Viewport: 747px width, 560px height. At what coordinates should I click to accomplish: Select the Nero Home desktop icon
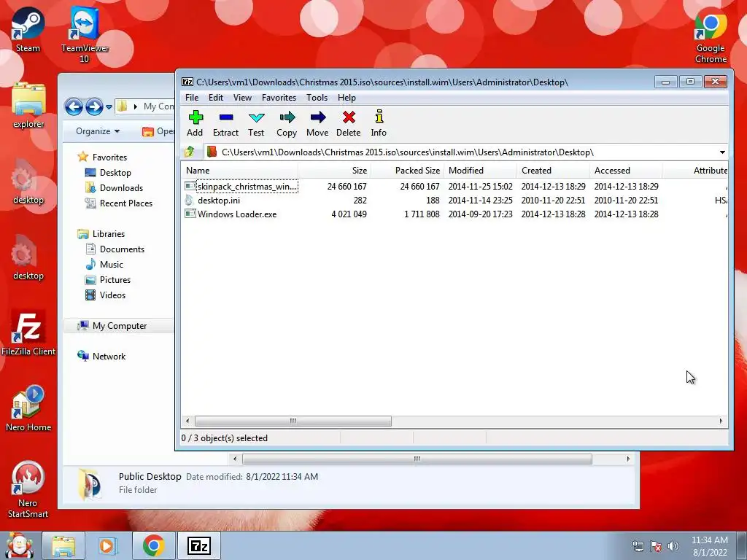[x=28, y=408]
